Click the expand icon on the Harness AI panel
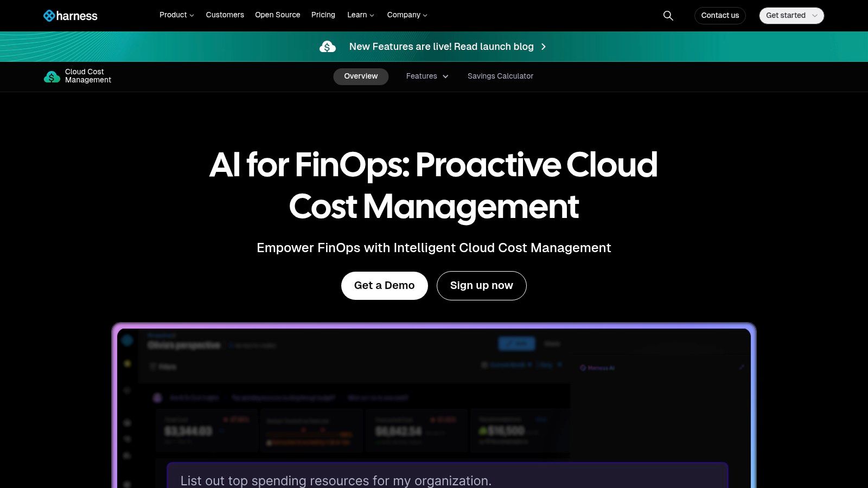Screen dimensions: 868x488 pyautogui.click(x=742, y=367)
